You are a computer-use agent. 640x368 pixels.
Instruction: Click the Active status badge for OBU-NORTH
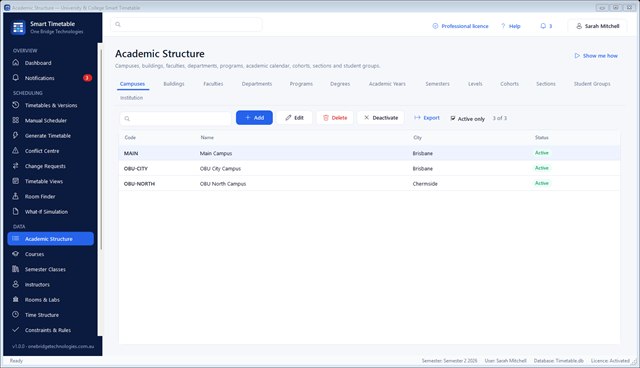tap(542, 183)
